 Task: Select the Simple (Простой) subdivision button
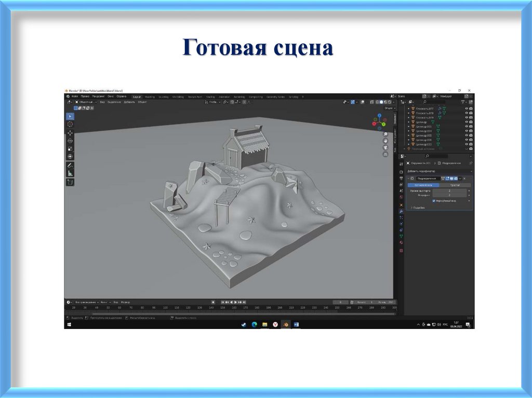tap(455, 185)
